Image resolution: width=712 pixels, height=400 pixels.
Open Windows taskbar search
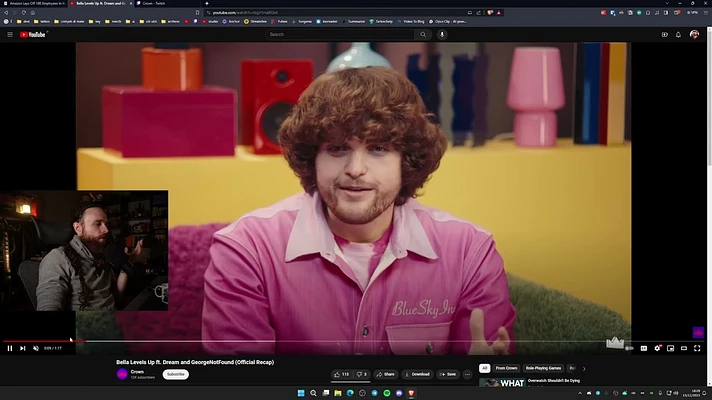point(313,393)
